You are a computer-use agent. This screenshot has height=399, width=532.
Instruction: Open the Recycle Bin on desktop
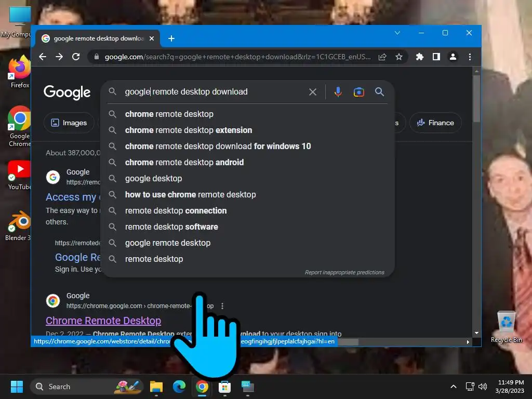(x=506, y=327)
